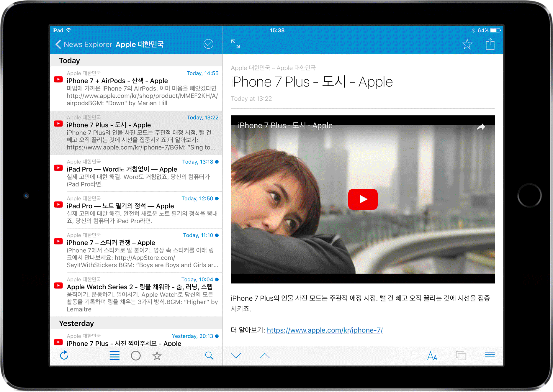Viewport: 553px width, 392px height.
Task: Tap unread dot on 11:10 article
Action: pos(217,235)
